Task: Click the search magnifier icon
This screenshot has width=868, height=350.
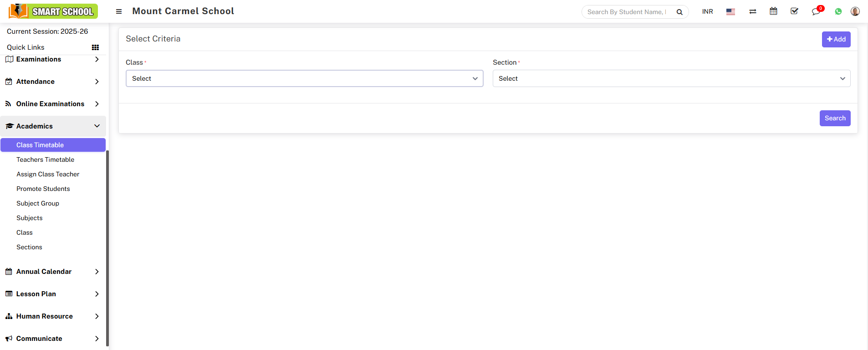Action: (x=679, y=12)
